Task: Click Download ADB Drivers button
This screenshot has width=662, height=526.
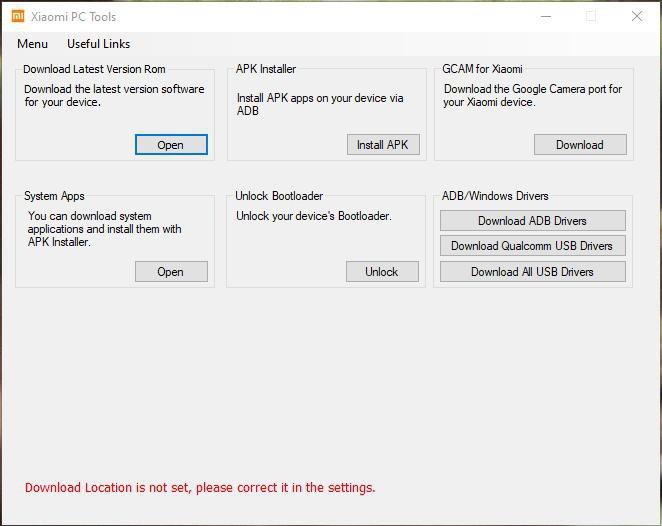Action: coord(532,221)
